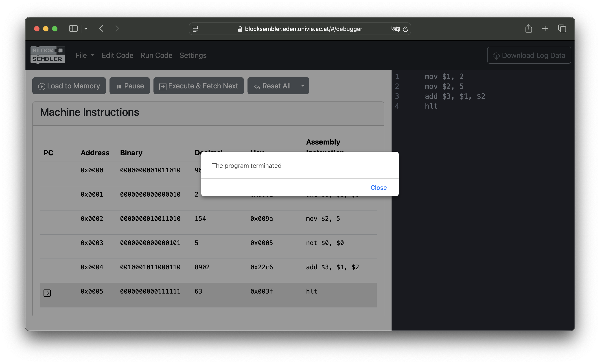
Task: Open a new tab with plus icon
Action: [x=545, y=29]
